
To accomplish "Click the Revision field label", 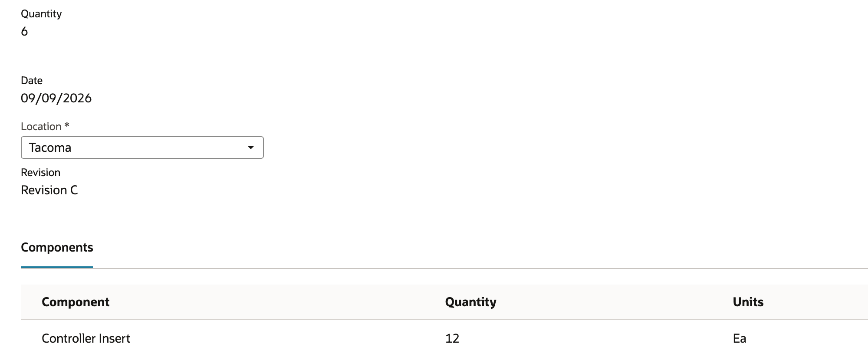I will pyautogui.click(x=40, y=173).
